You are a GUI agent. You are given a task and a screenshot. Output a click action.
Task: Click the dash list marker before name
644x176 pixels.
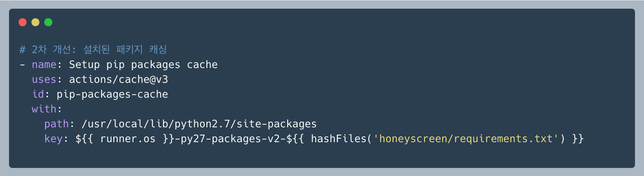[x=22, y=65]
